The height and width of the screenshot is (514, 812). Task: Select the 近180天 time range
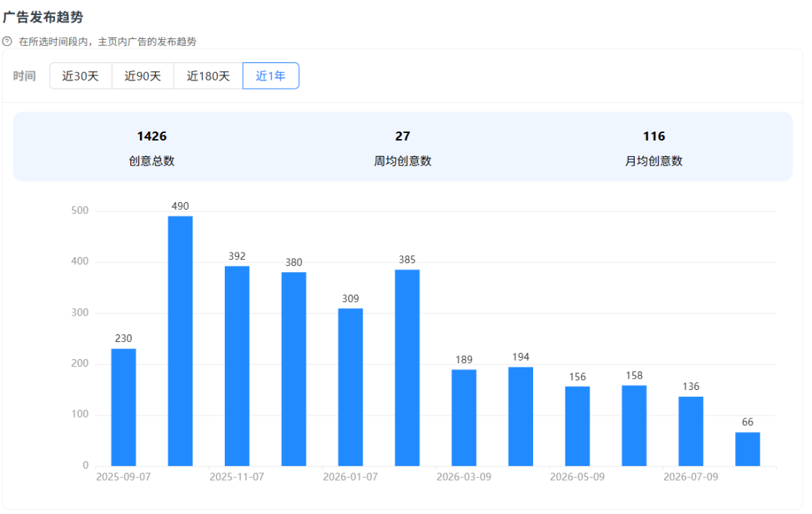(x=208, y=76)
